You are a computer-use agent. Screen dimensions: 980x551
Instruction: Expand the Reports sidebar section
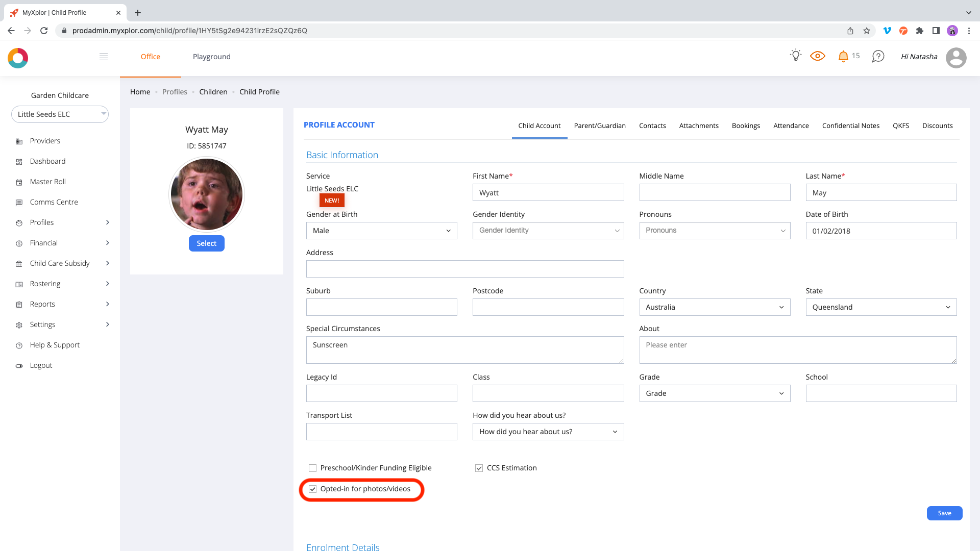42,304
